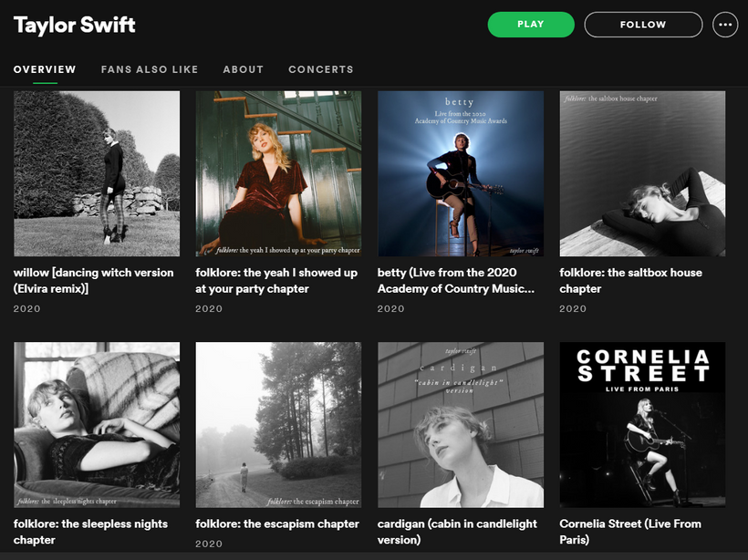The image size is (748, 560).
Task: Open the willow dancing witch version cover
Action: coord(97,173)
